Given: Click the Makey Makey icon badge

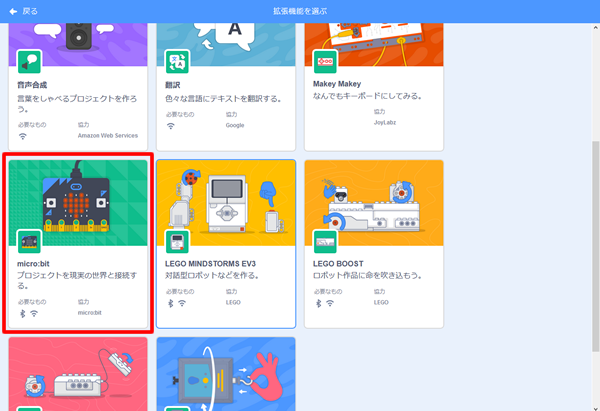Looking at the screenshot, I should pyautogui.click(x=325, y=62).
